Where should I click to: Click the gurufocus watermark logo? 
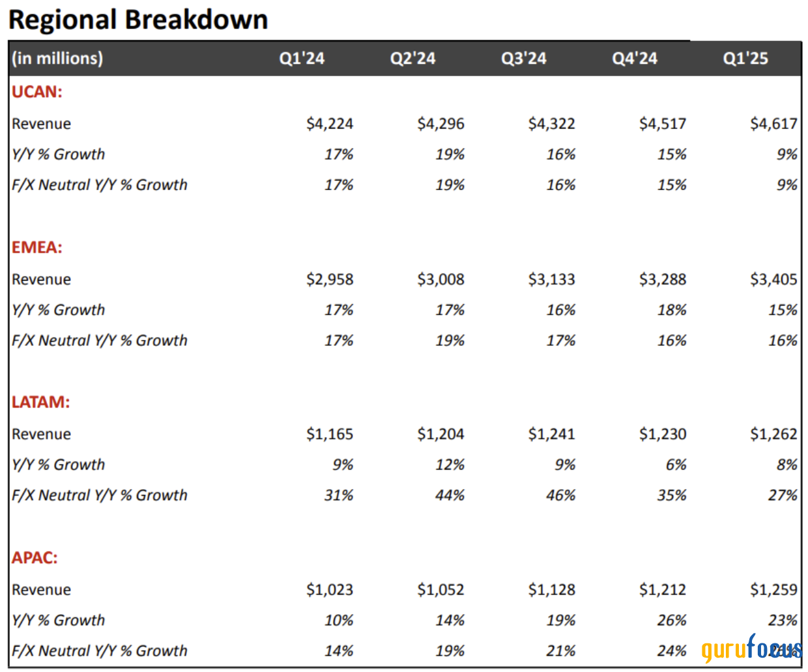751,649
